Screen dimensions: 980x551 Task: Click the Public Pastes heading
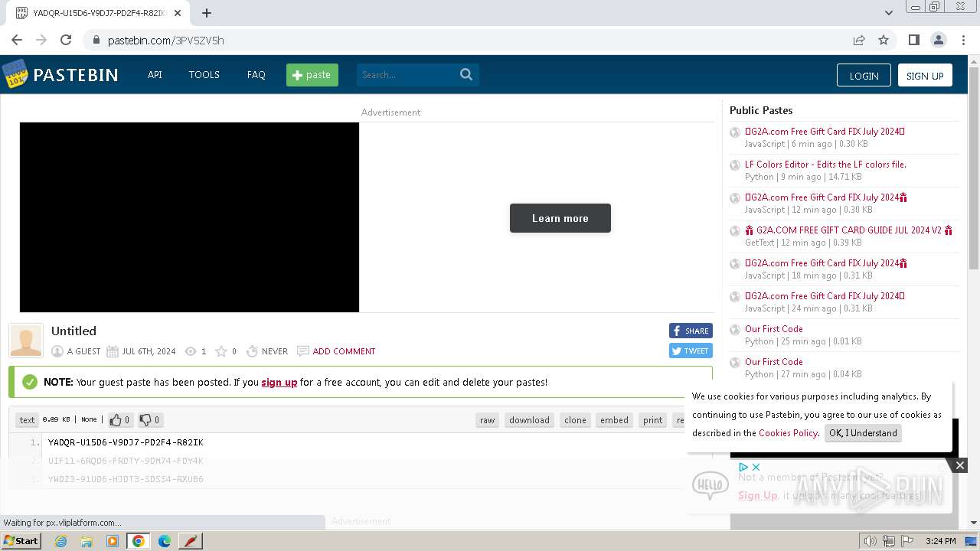(x=761, y=110)
